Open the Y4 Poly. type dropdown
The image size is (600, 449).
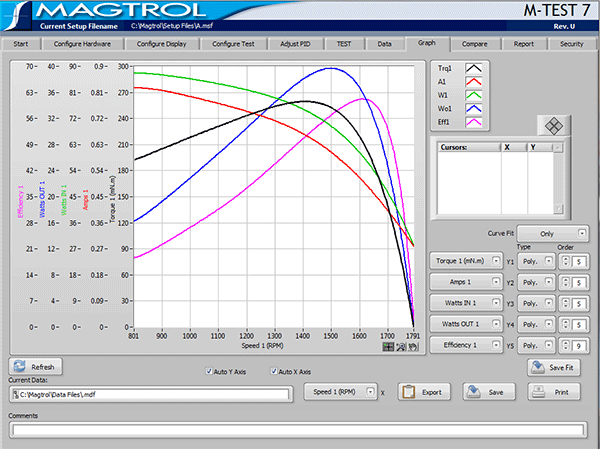coord(536,325)
